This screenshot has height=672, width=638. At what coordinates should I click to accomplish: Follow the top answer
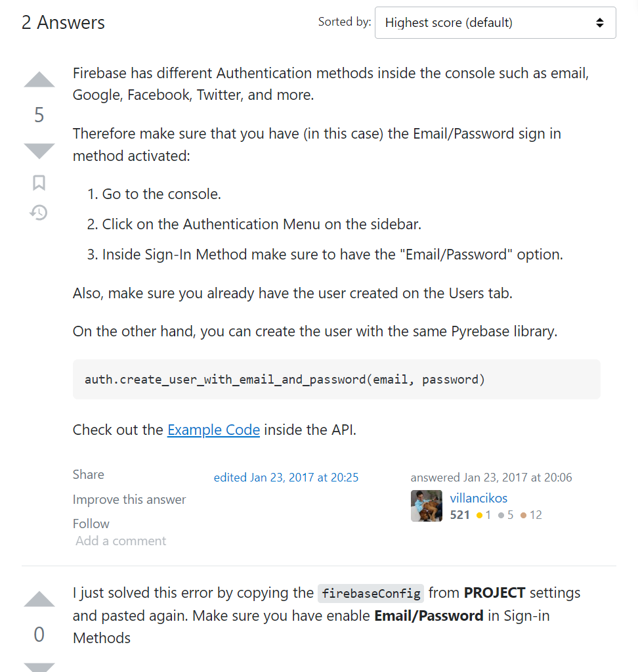91,524
